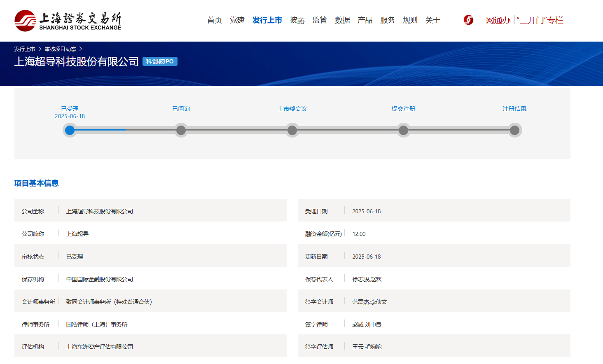Click the 发行上市 breadcrumb link
The image size is (603, 364).
(x=25, y=49)
